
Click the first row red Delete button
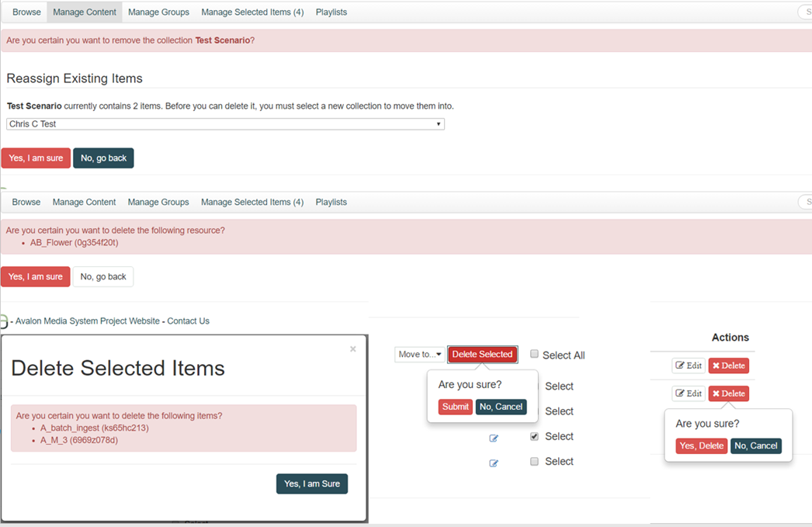729,366
